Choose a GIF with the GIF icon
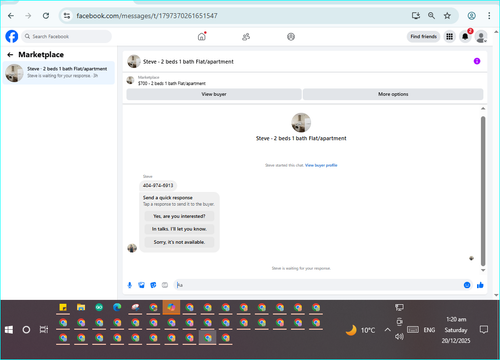This screenshot has height=360, width=500. (165, 285)
